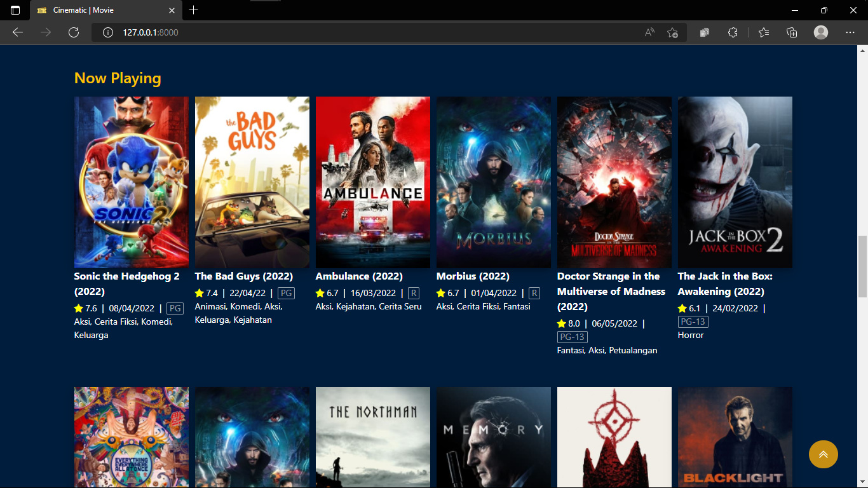Image resolution: width=868 pixels, height=488 pixels.
Task: Open a new browser tab
Action: pos(194,10)
